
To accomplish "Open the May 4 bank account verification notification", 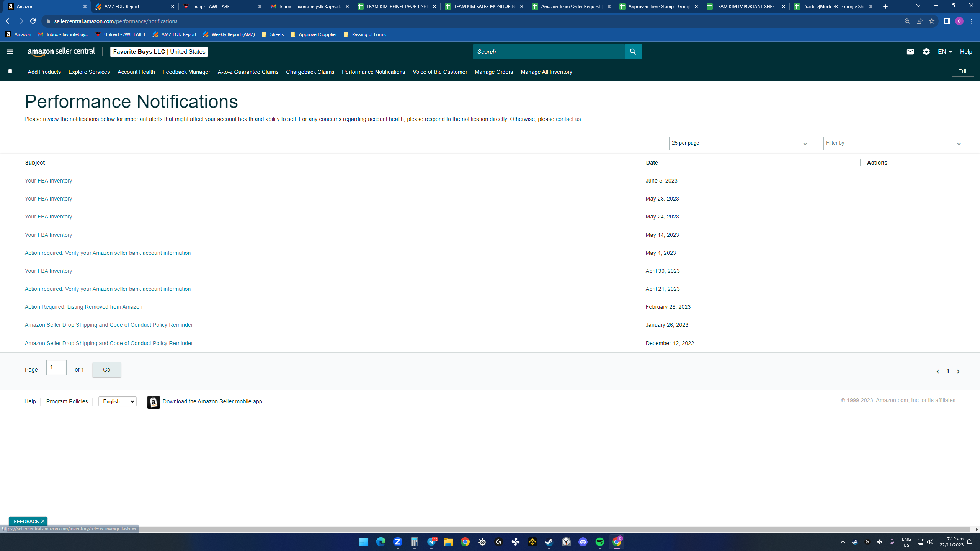I will tap(108, 253).
